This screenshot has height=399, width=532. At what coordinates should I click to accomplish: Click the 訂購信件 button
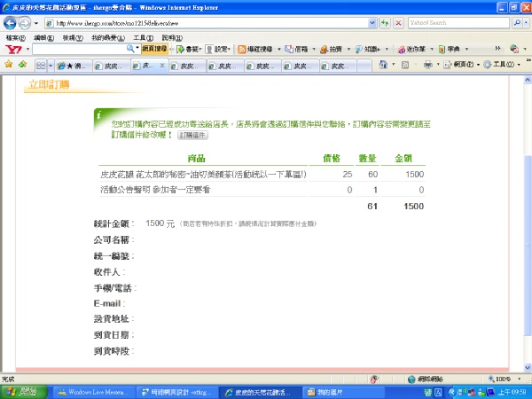pyautogui.click(x=192, y=136)
